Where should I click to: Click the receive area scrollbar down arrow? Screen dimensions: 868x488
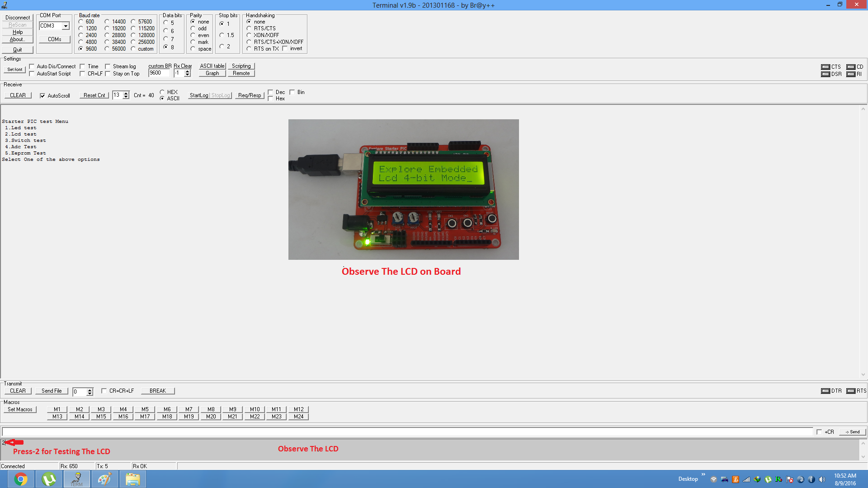[863, 375]
